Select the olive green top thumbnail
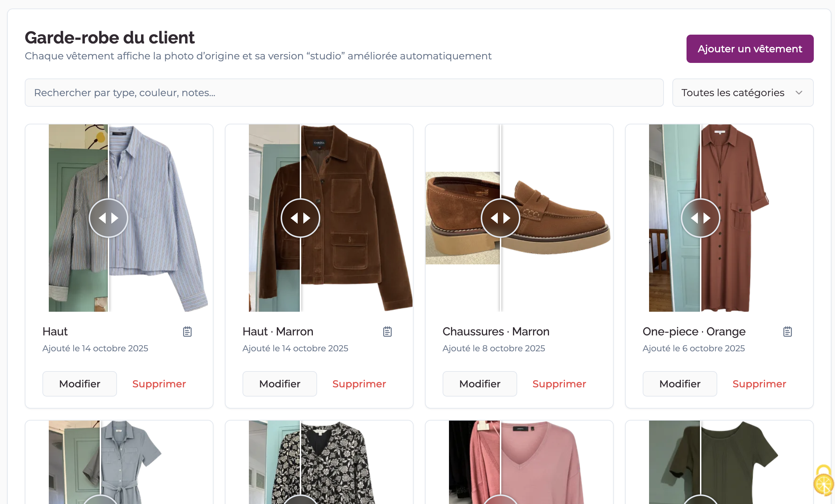The image size is (835, 504). point(719,462)
